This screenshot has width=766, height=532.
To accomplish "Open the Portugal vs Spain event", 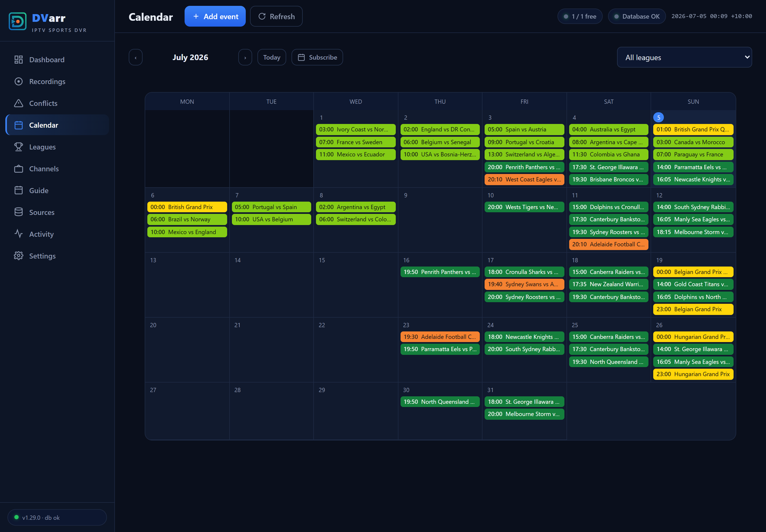I will point(271,207).
